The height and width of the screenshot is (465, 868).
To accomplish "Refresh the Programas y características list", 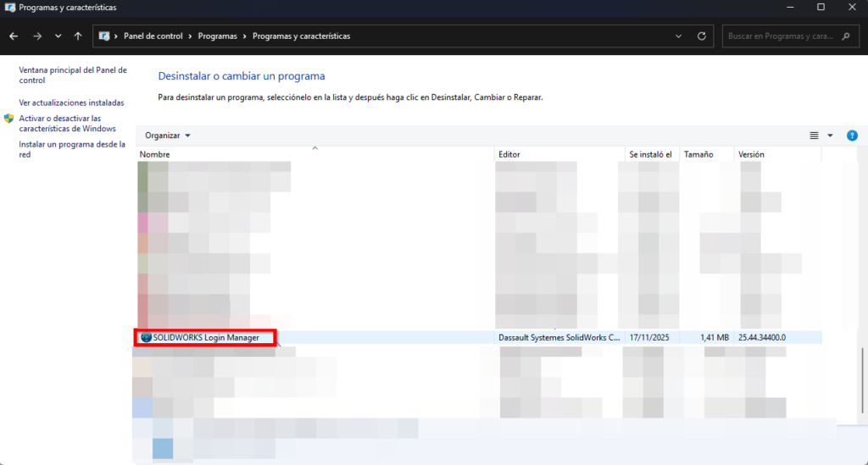I will click(701, 36).
